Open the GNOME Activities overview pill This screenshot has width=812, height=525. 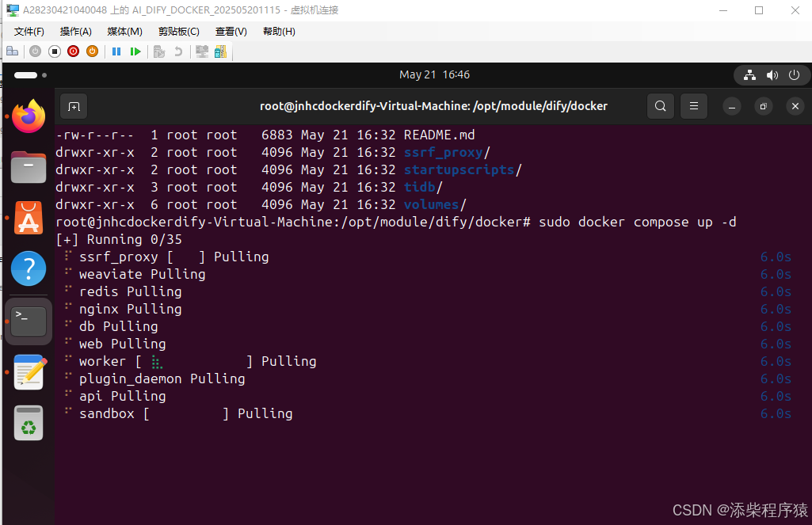[x=26, y=75]
